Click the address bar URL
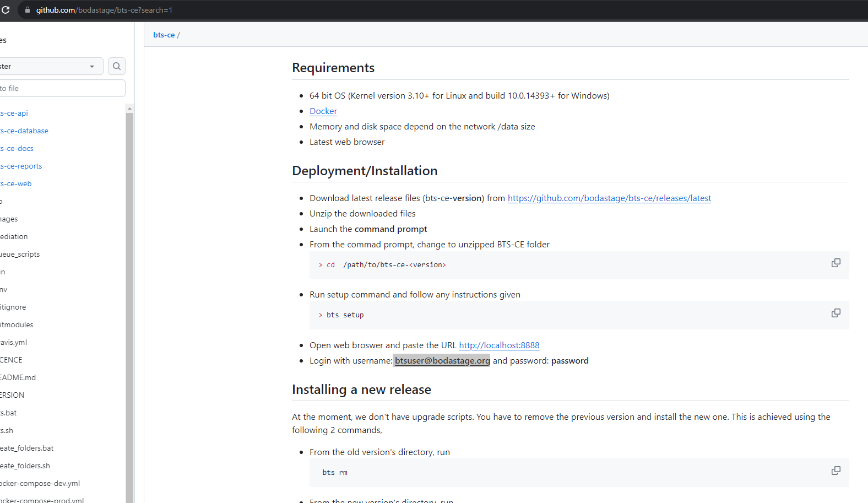Screen dimensions: 868x503 point(104,10)
